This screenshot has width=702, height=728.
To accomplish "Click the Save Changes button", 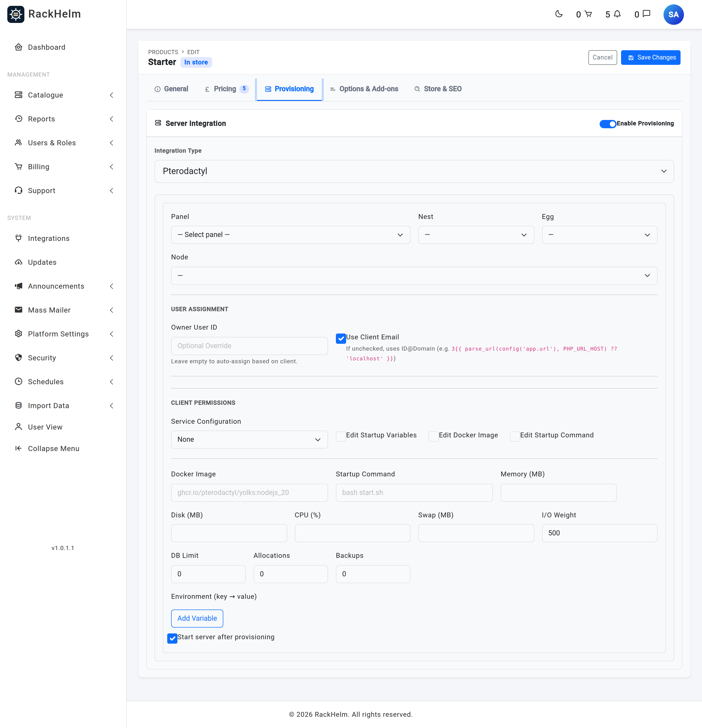I will [650, 58].
